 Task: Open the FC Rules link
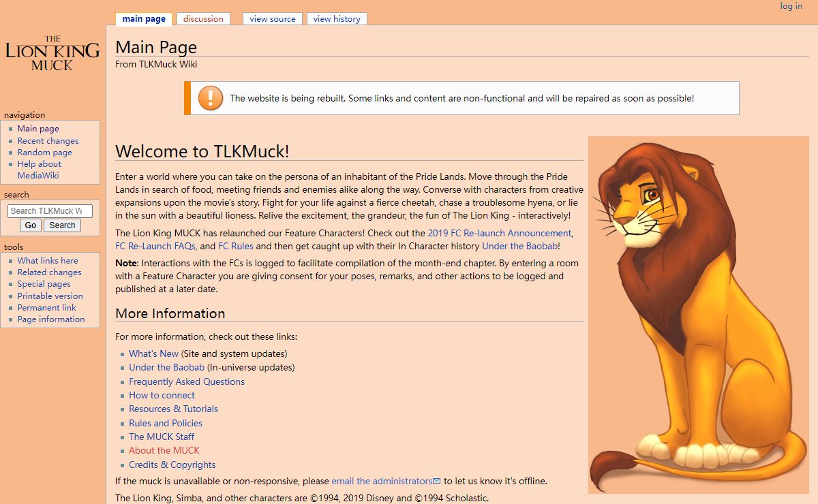click(x=236, y=246)
